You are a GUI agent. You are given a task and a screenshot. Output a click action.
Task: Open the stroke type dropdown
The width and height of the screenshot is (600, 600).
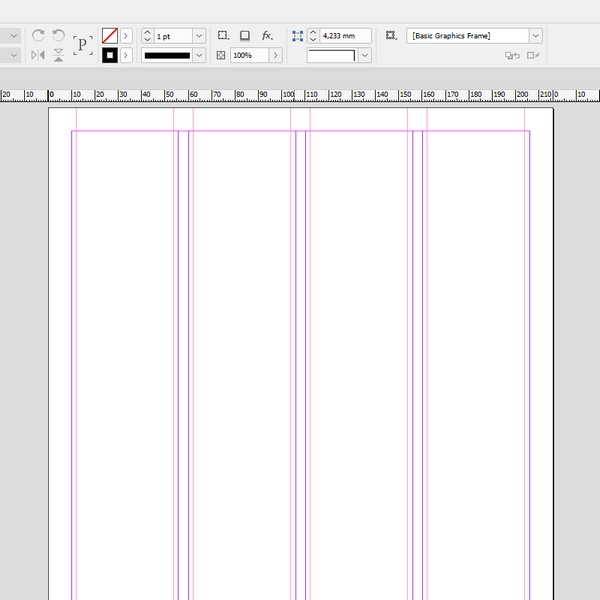199,55
